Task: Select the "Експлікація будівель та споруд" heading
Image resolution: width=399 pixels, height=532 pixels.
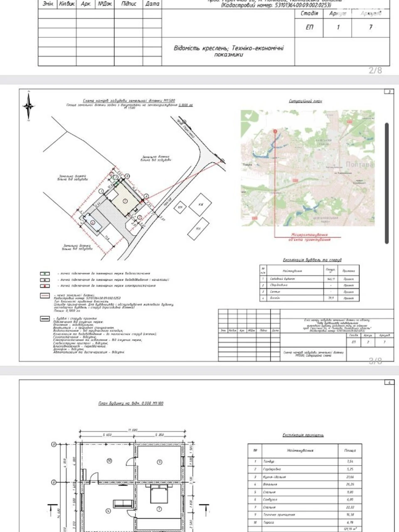Action: tap(312, 260)
